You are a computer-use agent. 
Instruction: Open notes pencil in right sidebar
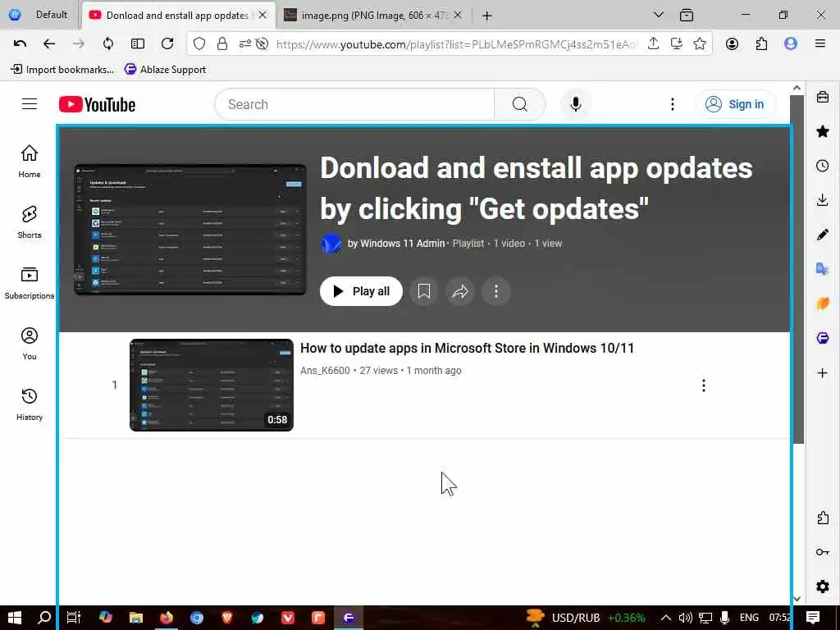[823, 235]
